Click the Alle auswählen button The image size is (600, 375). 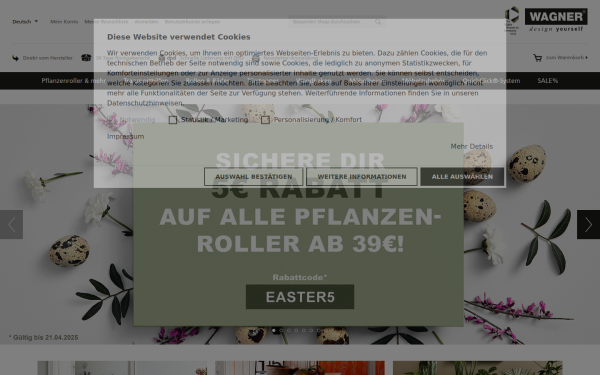point(462,177)
